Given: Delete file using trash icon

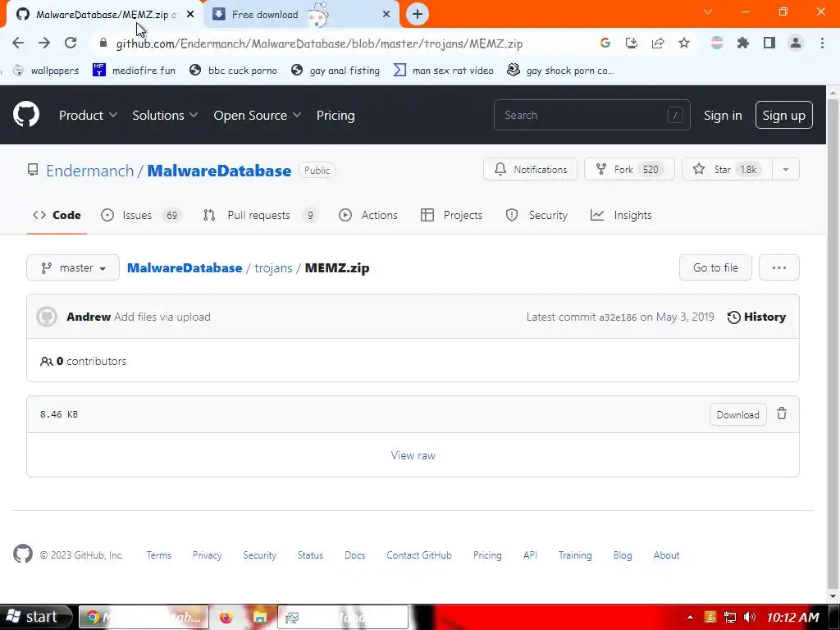Looking at the screenshot, I should pyautogui.click(x=782, y=413).
